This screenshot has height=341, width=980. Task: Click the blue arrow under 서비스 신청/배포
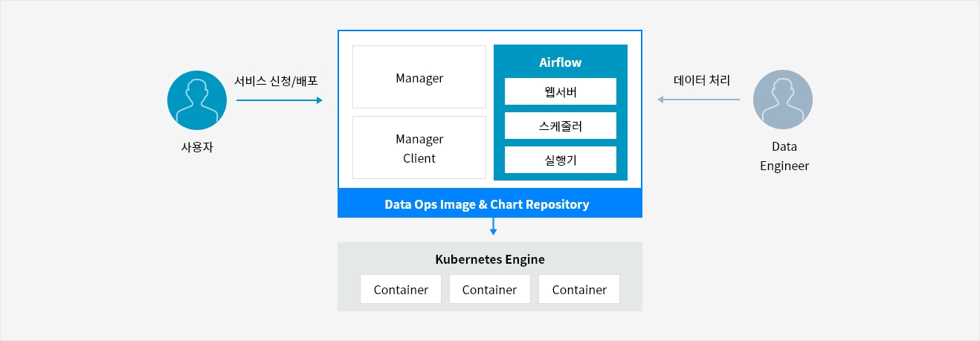(280, 100)
